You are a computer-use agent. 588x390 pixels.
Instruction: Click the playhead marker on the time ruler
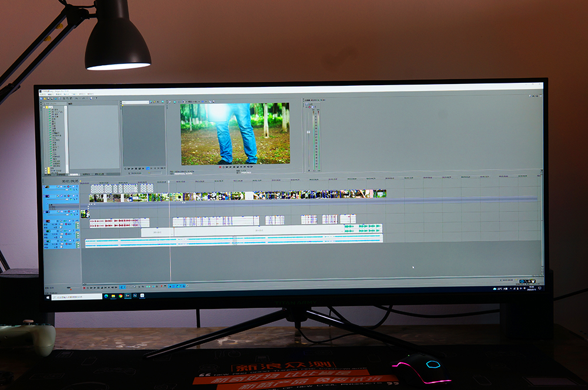coord(169,181)
